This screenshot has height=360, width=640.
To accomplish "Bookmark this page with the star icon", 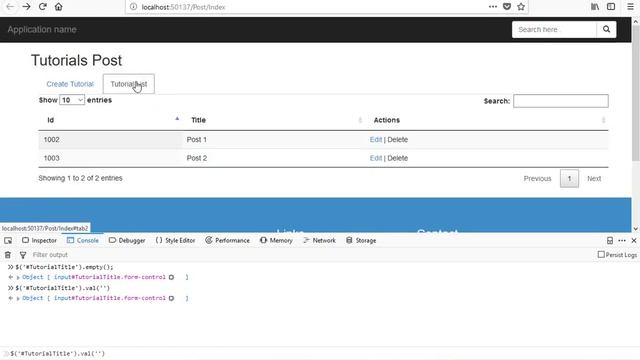I will 521,7.
